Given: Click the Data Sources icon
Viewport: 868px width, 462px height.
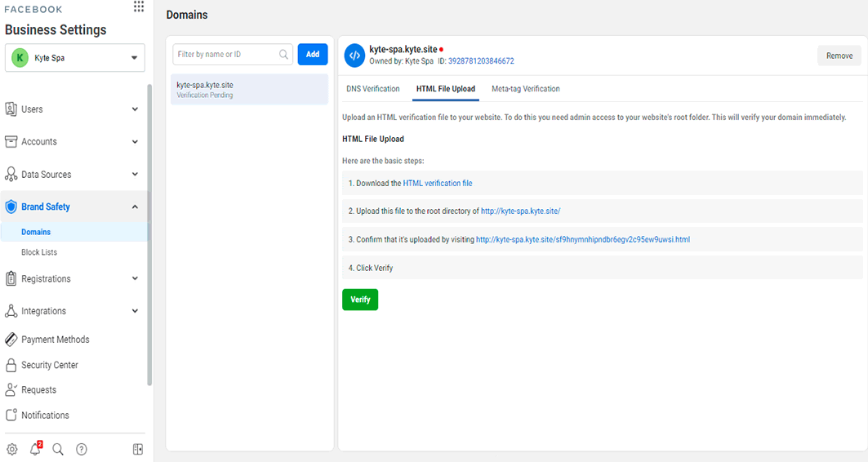Looking at the screenshot, I should [11, 175].
